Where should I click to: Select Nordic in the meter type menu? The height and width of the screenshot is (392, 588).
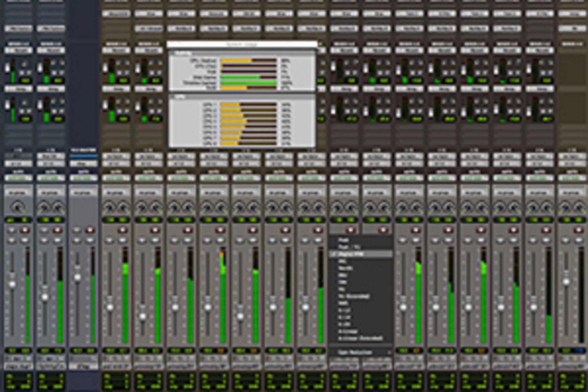pyautogui.click(x=345, y=269)
